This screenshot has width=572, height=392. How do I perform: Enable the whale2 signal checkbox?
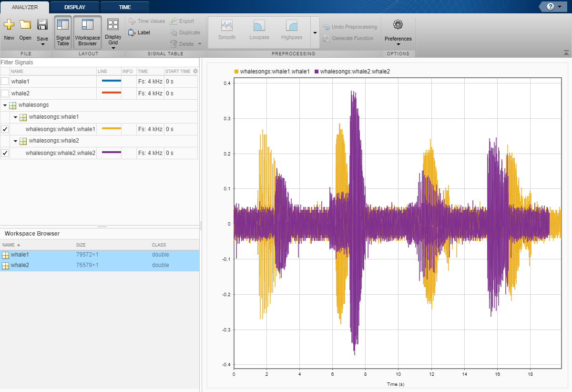(x=5, y=93)
